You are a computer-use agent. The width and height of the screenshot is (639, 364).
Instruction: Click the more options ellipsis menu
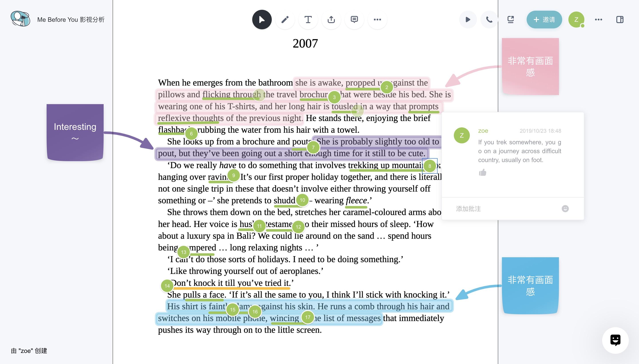tap(377, 19)
